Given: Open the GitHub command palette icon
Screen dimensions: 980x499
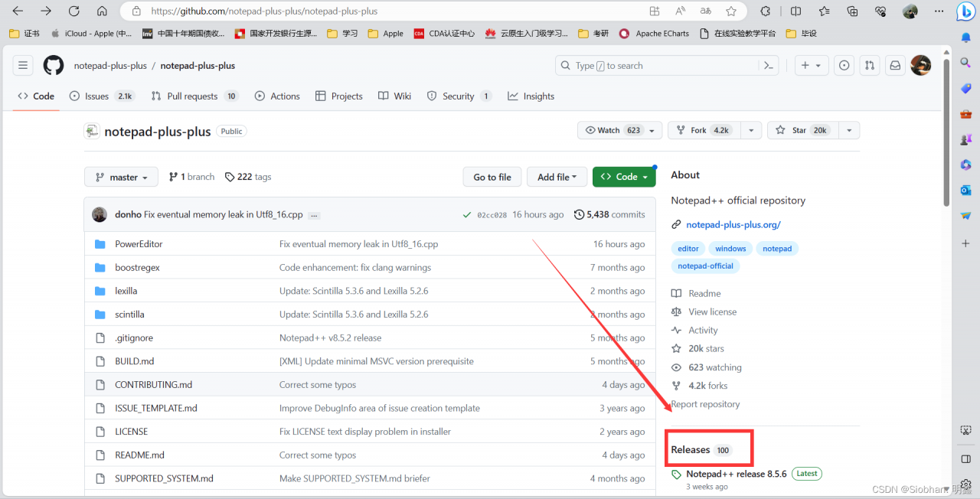Looking at the screenshot, I should point(768,66).
